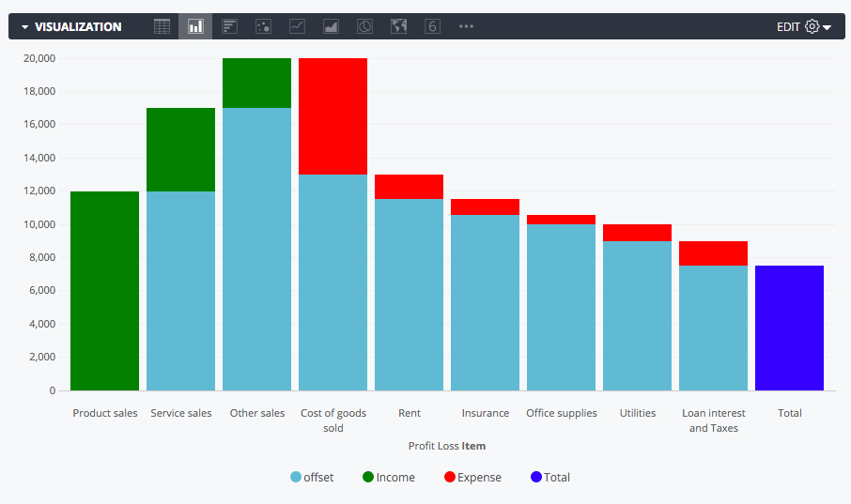Click red Cost of goods sold segment
Image resolution: width=851 pixels, height=504 pixels.
(x=333, y=116)
